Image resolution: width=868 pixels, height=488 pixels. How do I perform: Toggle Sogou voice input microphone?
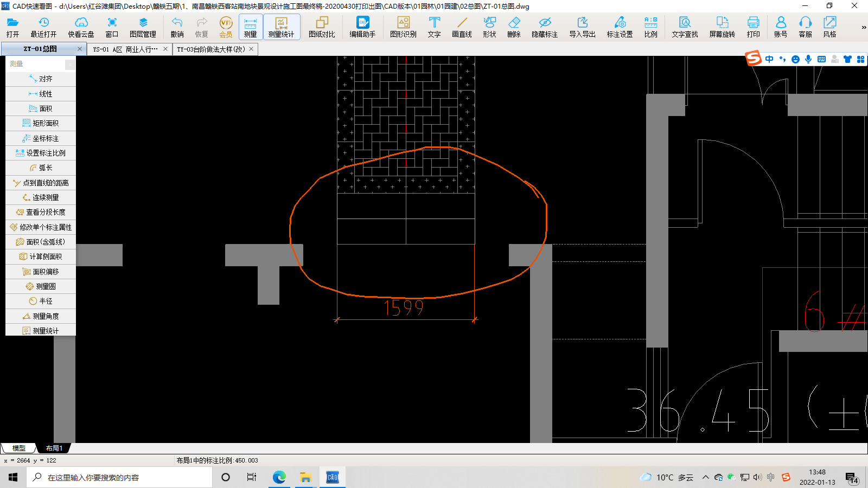808,59
